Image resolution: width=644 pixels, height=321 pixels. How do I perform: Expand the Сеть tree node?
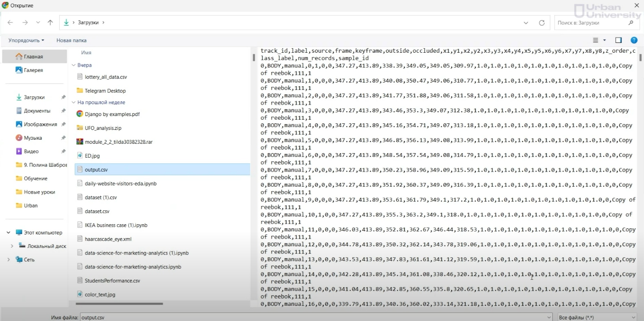coord(9,259)
